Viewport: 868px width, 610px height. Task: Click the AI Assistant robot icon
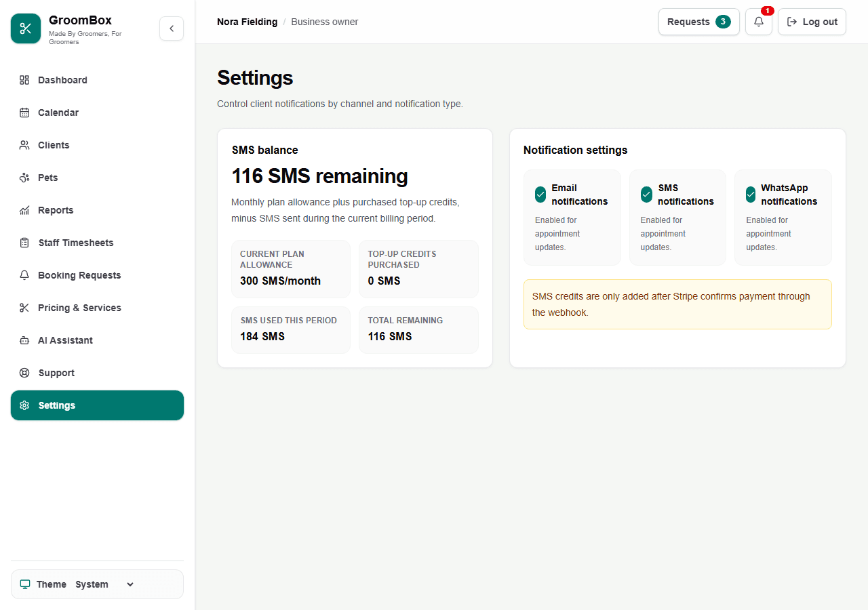click(x=24, y=340)
